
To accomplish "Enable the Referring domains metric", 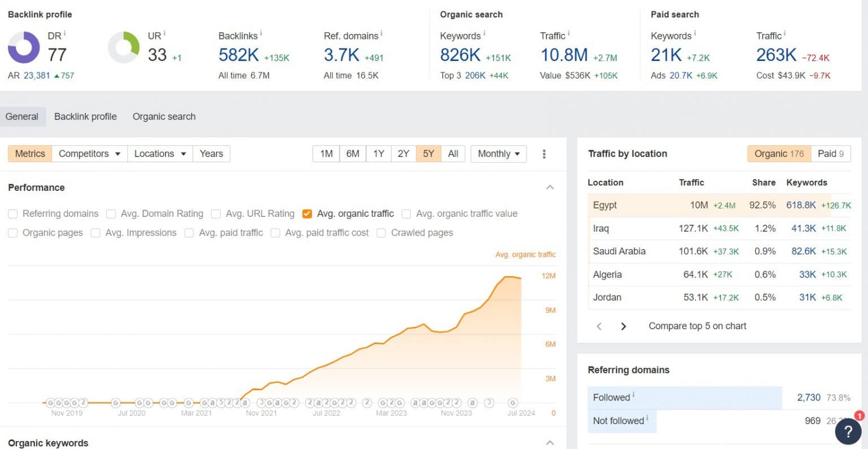I will pos(12,213).
